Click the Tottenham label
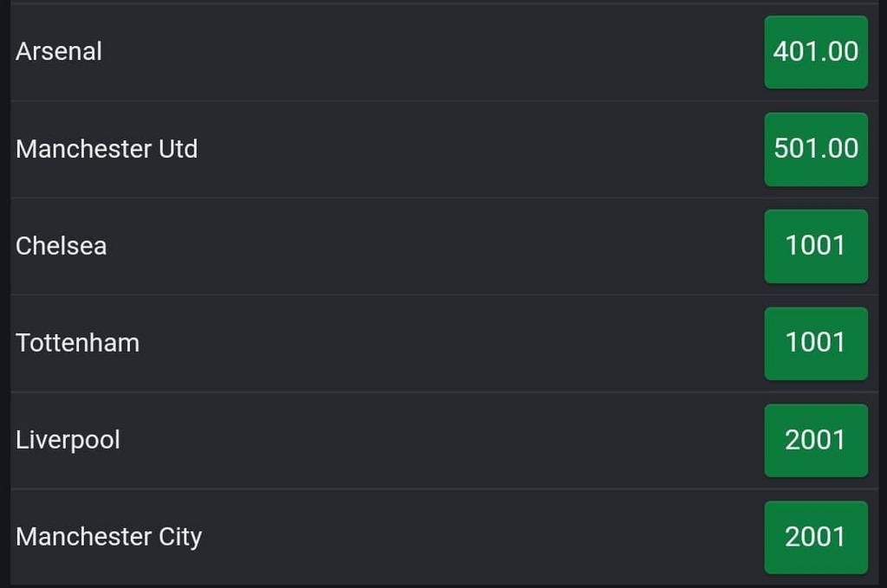887x588 pixels. (x=77, y=343)
